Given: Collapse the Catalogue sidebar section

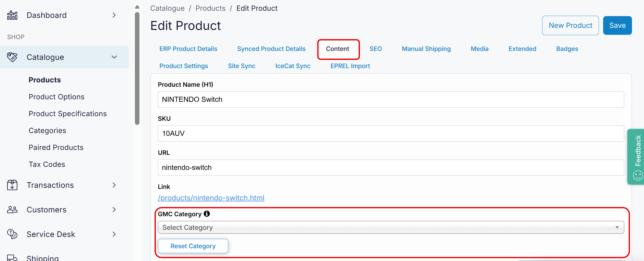Looking at the screenshot, I should point(114,57).
